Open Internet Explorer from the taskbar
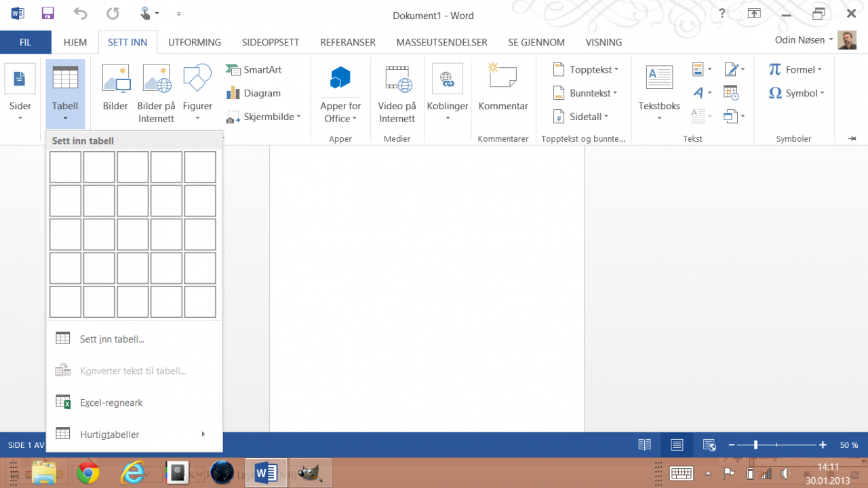This screenshot has width=868, height=488. 133,472
